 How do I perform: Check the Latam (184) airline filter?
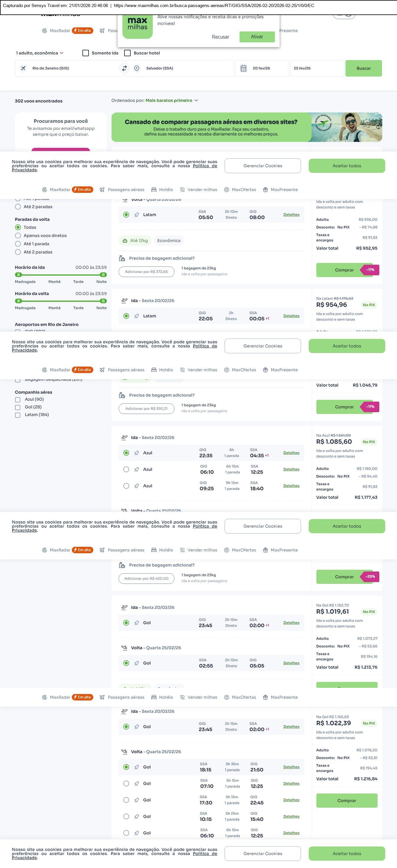click(x=18, y=415)
